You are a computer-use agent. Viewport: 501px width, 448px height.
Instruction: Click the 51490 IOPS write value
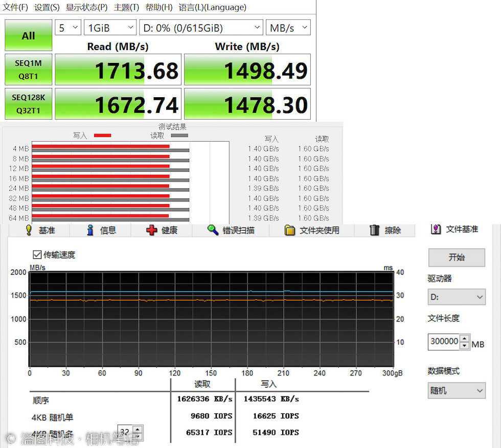coord(276,432)
